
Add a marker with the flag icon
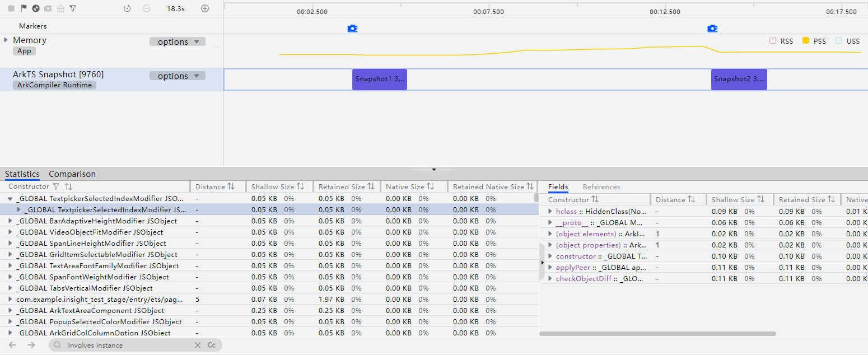point(24,8)
